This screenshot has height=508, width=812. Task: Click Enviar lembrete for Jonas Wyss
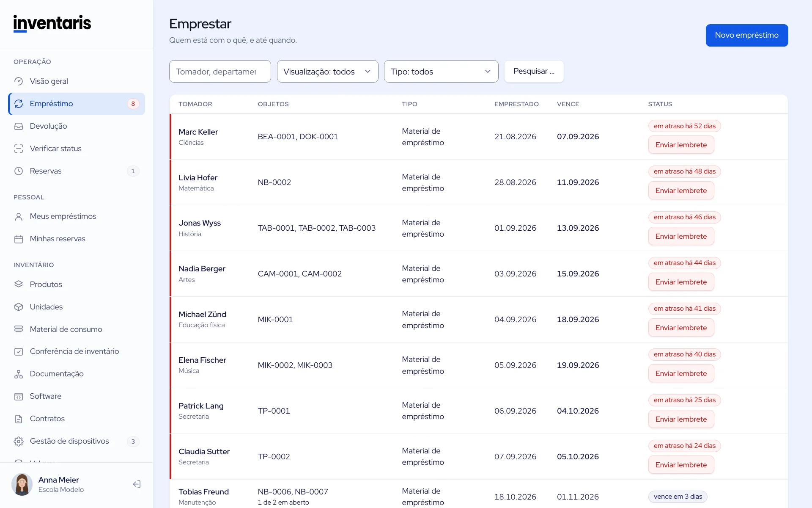[x=681, y=236]
